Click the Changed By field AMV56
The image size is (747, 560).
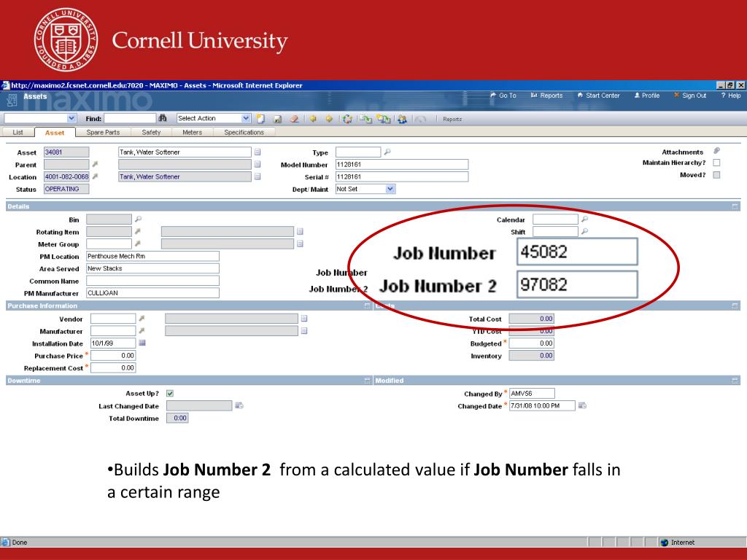click(532, 393)
